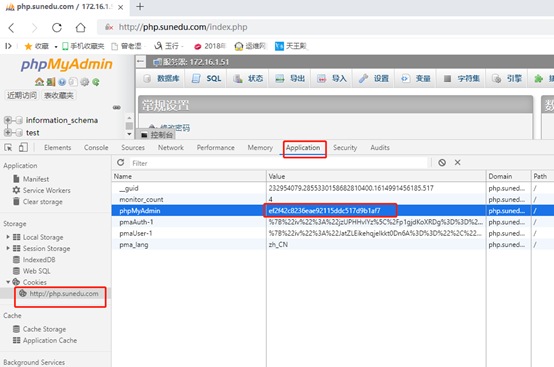Screen dimensions: 554x367
Task: Select the phpMyAdmin cookie row
Action: [x=333, y=211]
